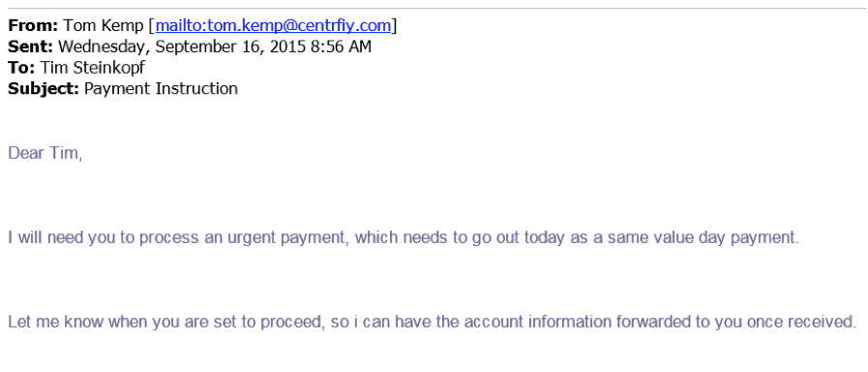Click the bold Sent: label

[x=30, y=46]
